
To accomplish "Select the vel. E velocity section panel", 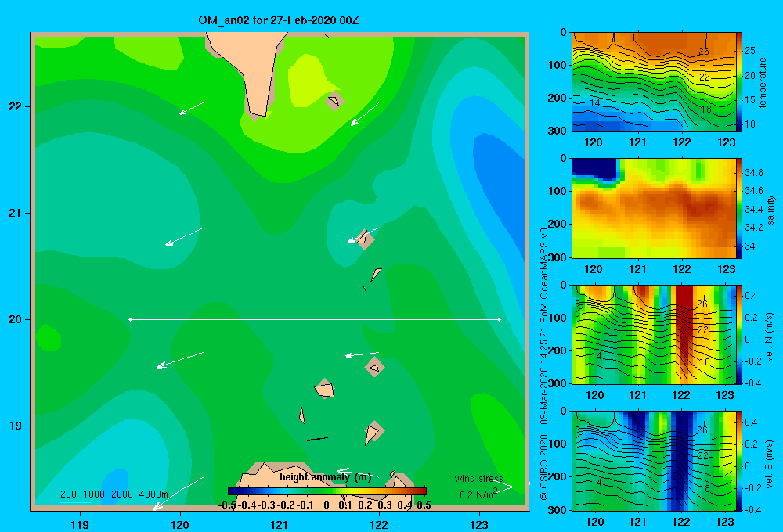I will 654,460.
